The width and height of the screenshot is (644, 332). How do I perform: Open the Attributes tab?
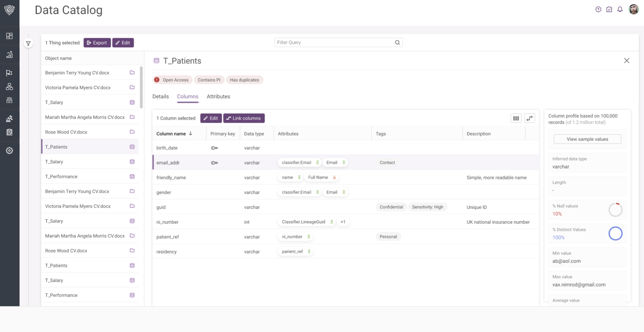point(219,97)
